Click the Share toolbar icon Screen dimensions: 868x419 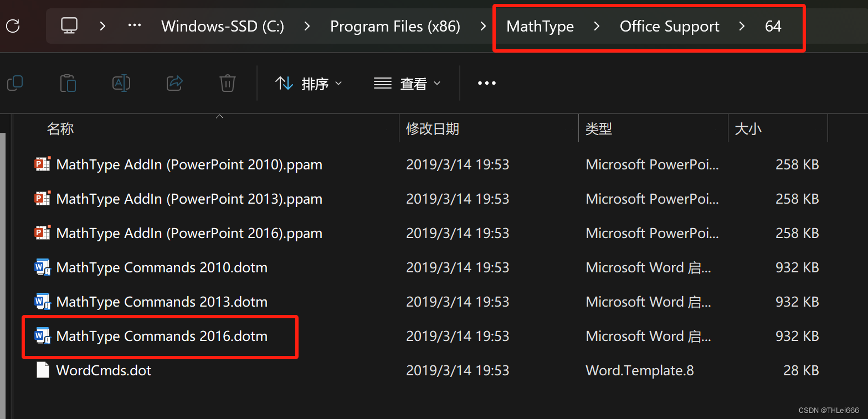[x=174, y=83]
